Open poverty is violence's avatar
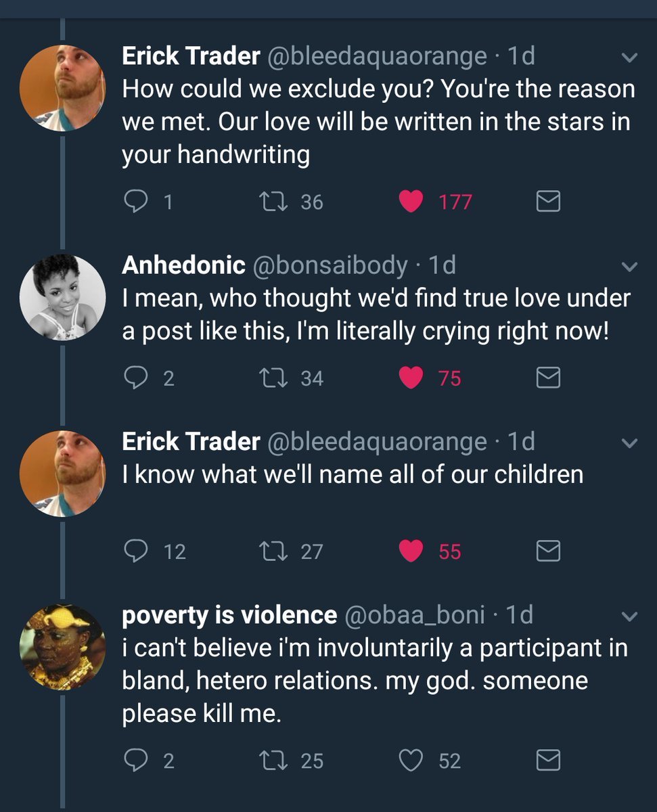This screenshot has width=657, height=812. (x=62, y=647)
